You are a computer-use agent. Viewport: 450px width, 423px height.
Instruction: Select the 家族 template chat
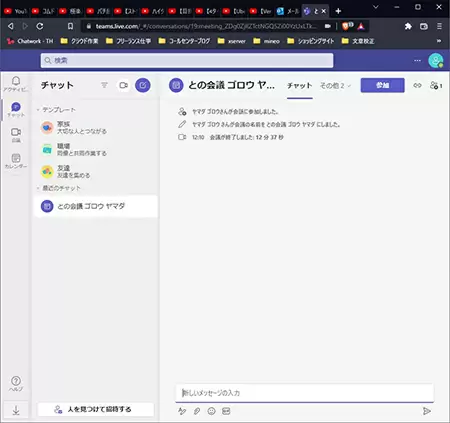96,127
